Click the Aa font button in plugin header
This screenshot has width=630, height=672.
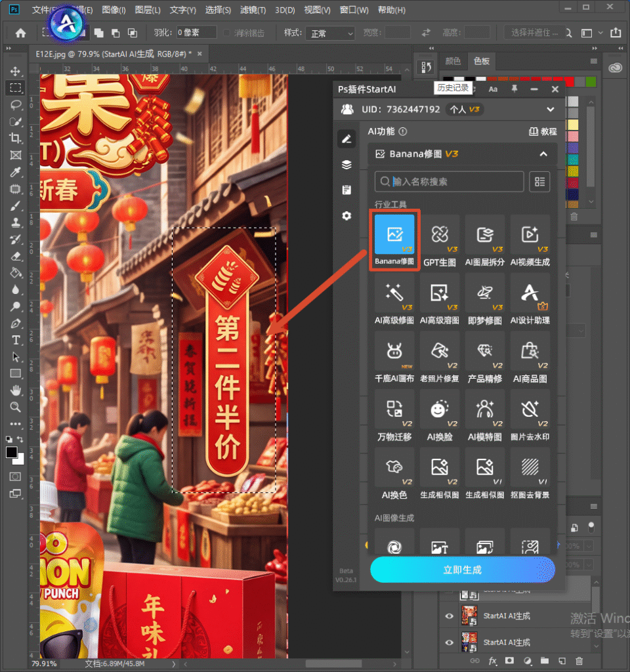click(x=493, y=89)
